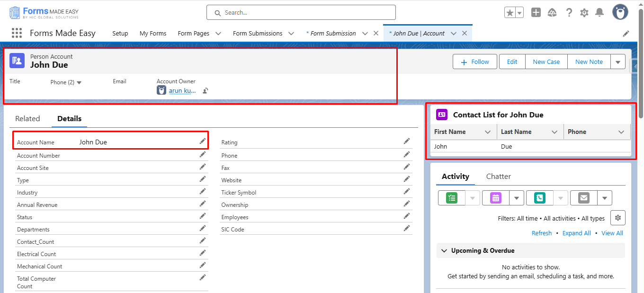
Task: Switch to the Related tab
Action: 27,119
